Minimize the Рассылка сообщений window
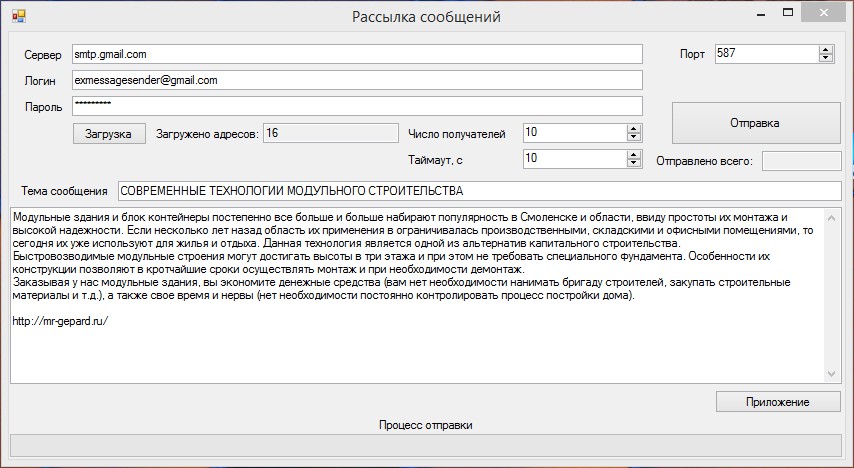Viewport: 854px width, 468px height. pos(761,14)
